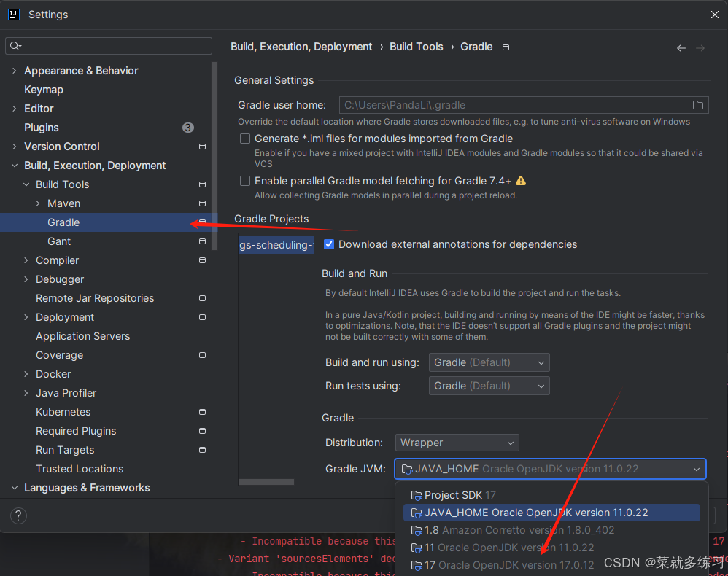
Task: Click project-level icon on Maven row
Action: [x=203, y=203]
